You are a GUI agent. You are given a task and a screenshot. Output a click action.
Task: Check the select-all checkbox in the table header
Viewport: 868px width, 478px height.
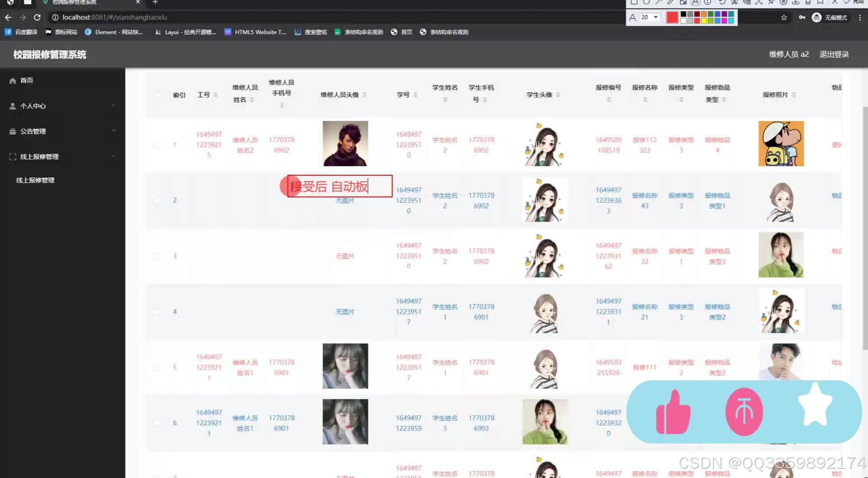157,95
